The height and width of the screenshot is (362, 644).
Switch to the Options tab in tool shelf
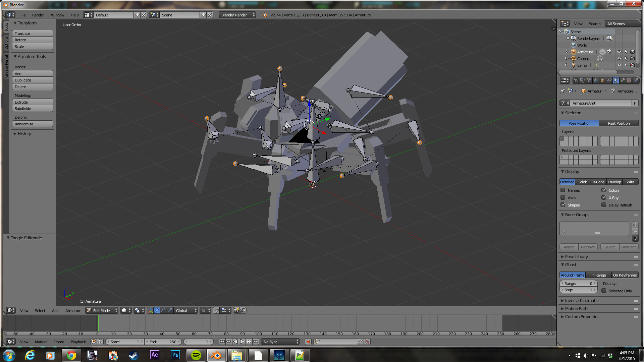point(6,43)
